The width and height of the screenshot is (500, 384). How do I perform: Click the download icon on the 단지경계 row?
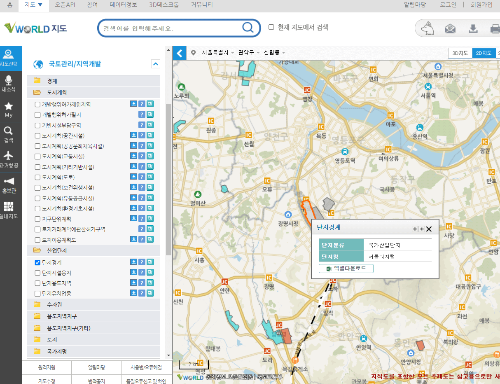point(133,262)
